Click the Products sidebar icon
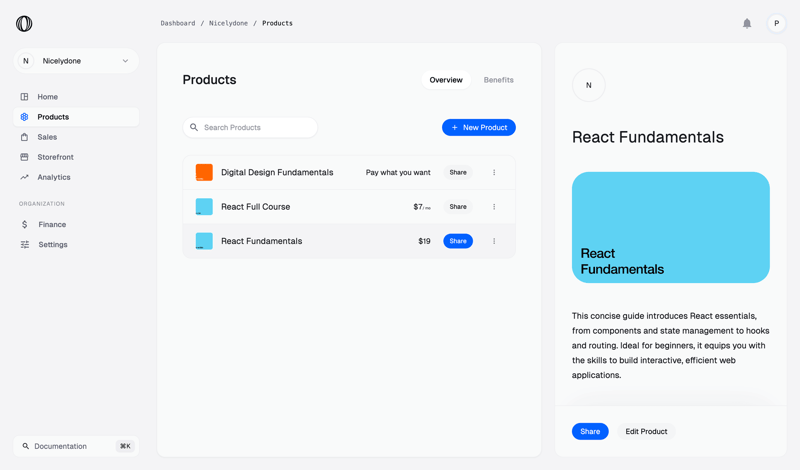This screenshot has height=470, width=800. [24, 117]
